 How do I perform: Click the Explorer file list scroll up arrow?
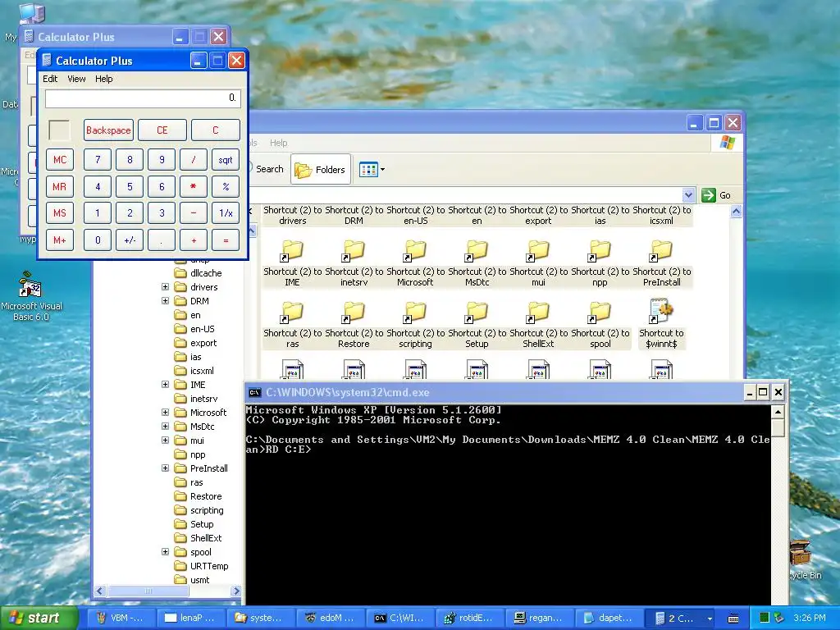click(x=736, y=211)
